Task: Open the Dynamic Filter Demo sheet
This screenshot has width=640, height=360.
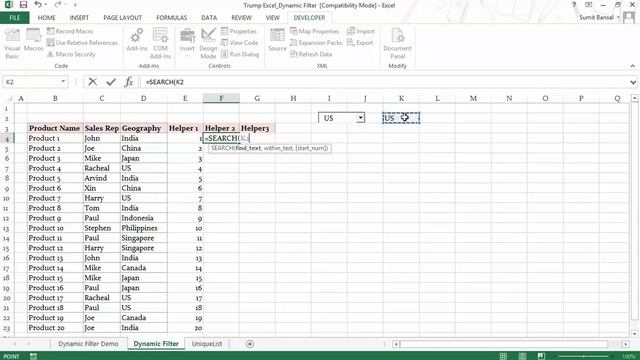Action: tap(88, 344)
